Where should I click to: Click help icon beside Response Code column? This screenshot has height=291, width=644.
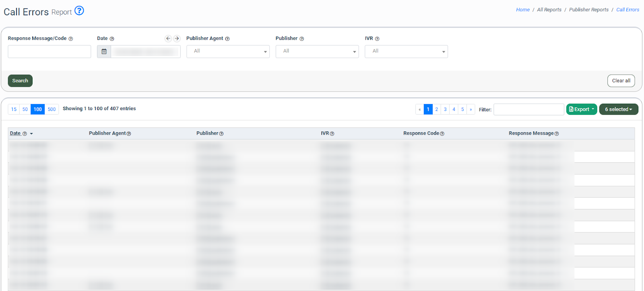tap(442, 134)
